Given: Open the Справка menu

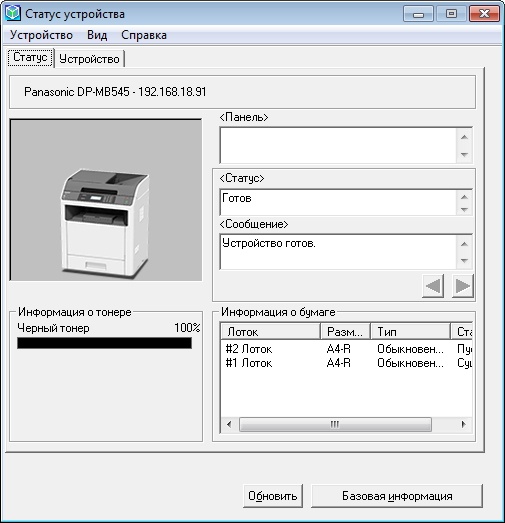Looking at the screenshot, I should tap(144, 35).
